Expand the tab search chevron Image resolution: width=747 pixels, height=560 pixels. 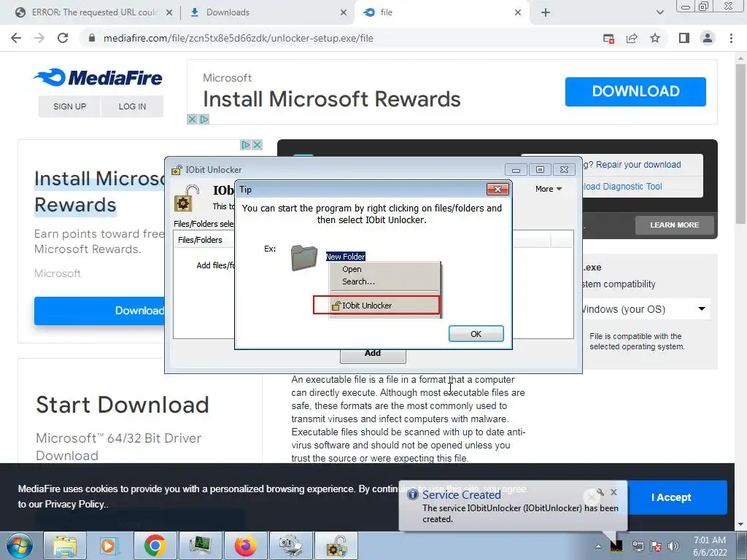659,12
